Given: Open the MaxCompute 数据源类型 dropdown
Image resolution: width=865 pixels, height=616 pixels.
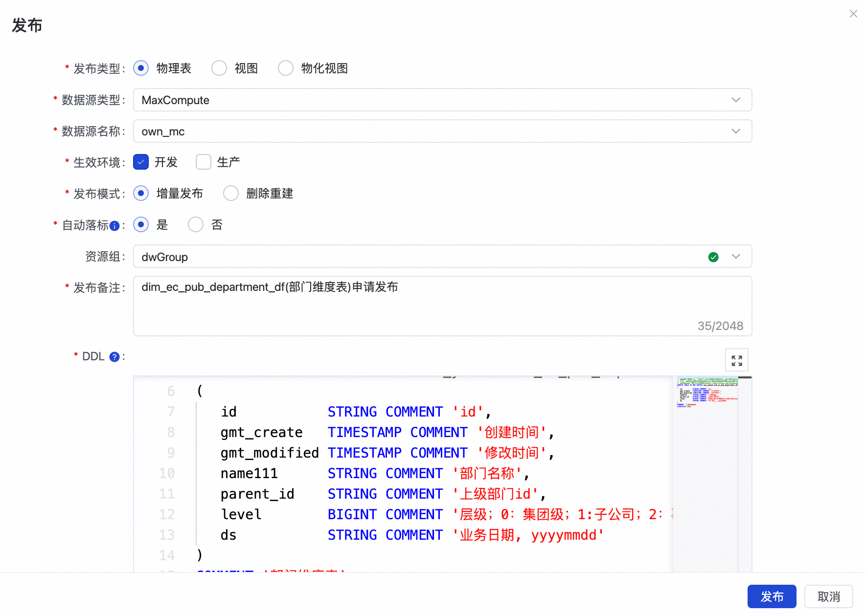Looking at the screenshot, I should (736, 100).
